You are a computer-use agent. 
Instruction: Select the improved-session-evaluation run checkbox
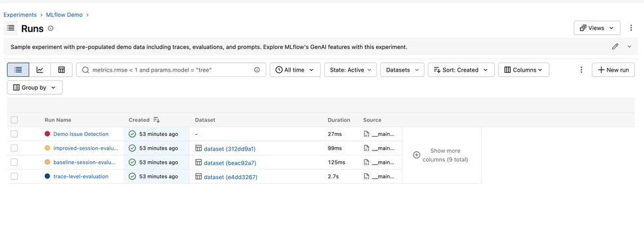tap(15, 148)
